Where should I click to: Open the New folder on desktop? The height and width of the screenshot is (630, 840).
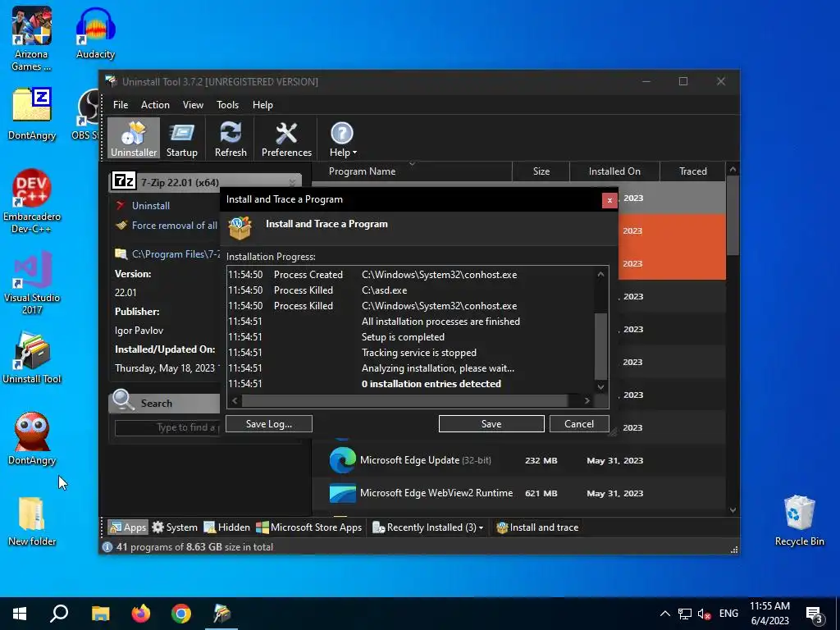click(32, 521)
